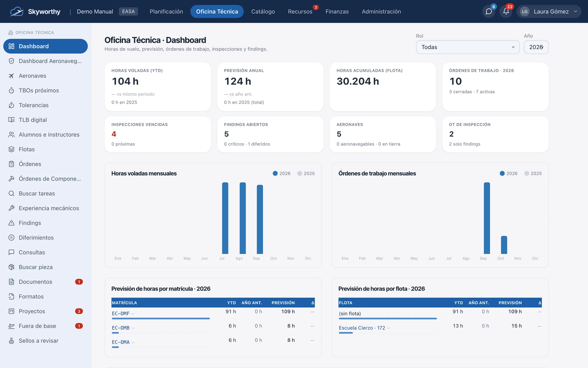Click the Flotas layers icon
Image resolution: width=588 pixels, height=368 pixels.
tap(11, 149)
